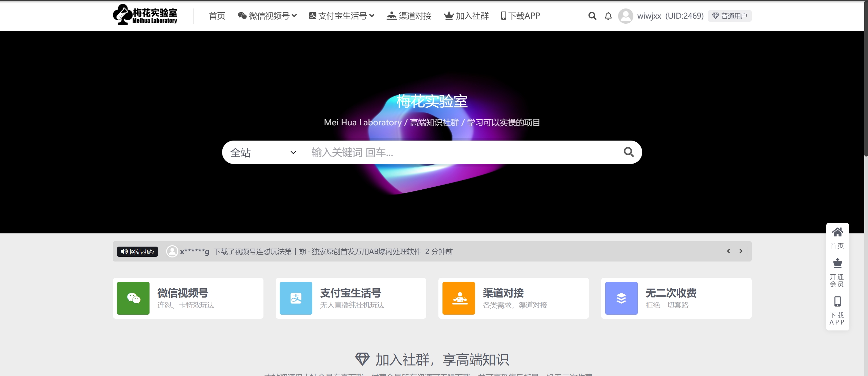
Task: Go to 首页 in the top navigation
Action: pyautogui.click(x=217, y=16)
